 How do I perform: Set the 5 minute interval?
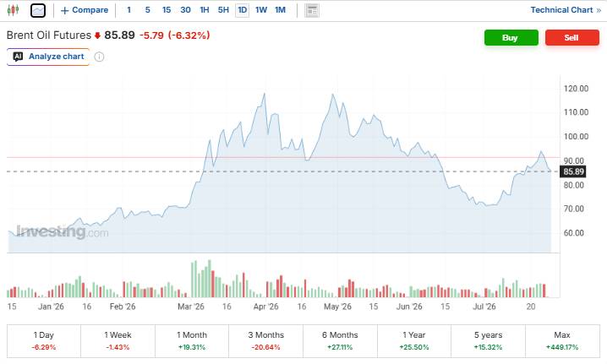coord(147,10)
